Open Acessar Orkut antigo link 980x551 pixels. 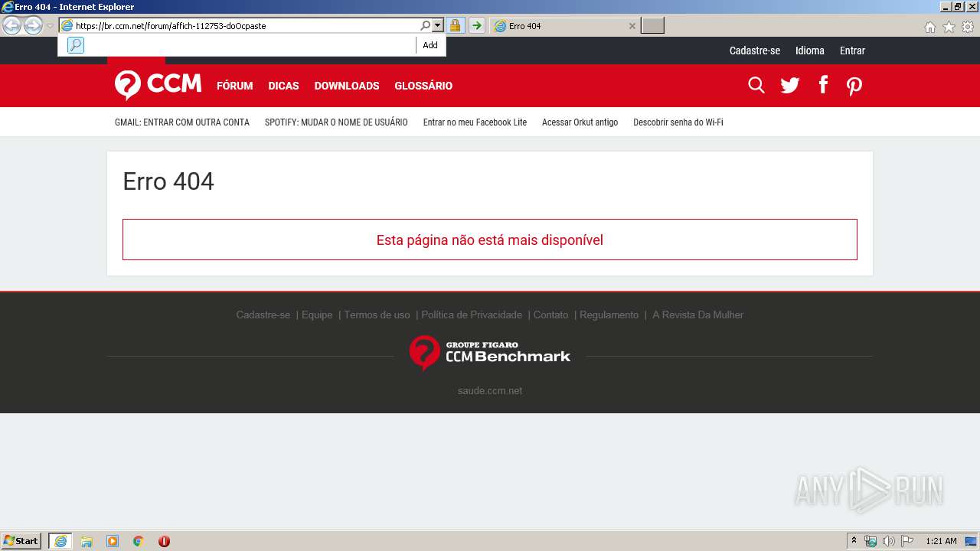(x=580, y=122)
